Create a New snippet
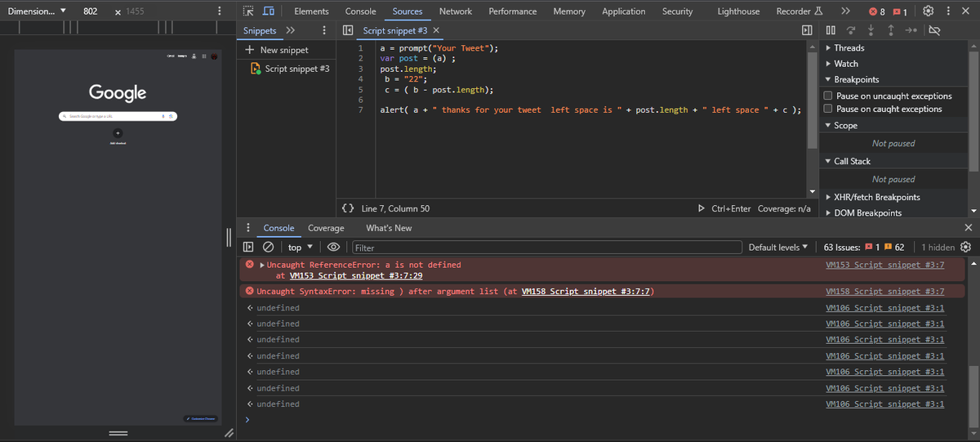 [x=277, y=50]
